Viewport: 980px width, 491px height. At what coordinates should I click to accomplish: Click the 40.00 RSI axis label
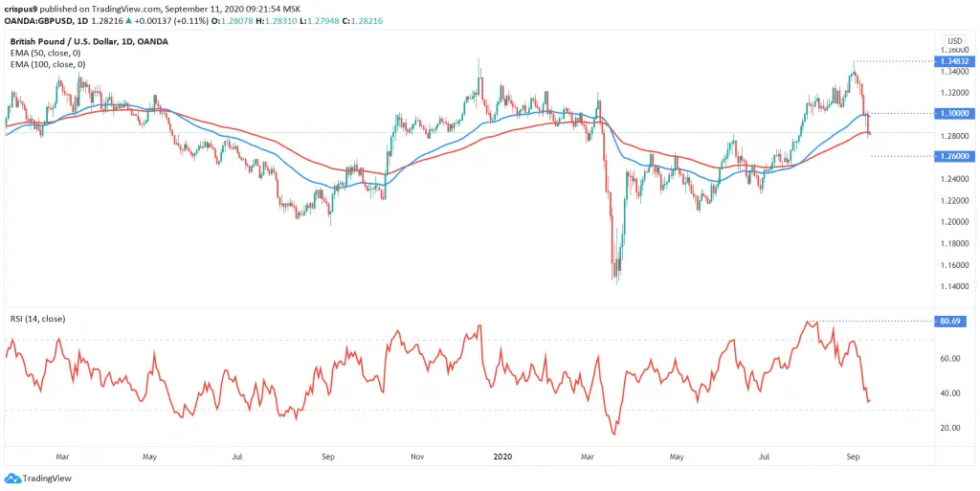[949, 393]
